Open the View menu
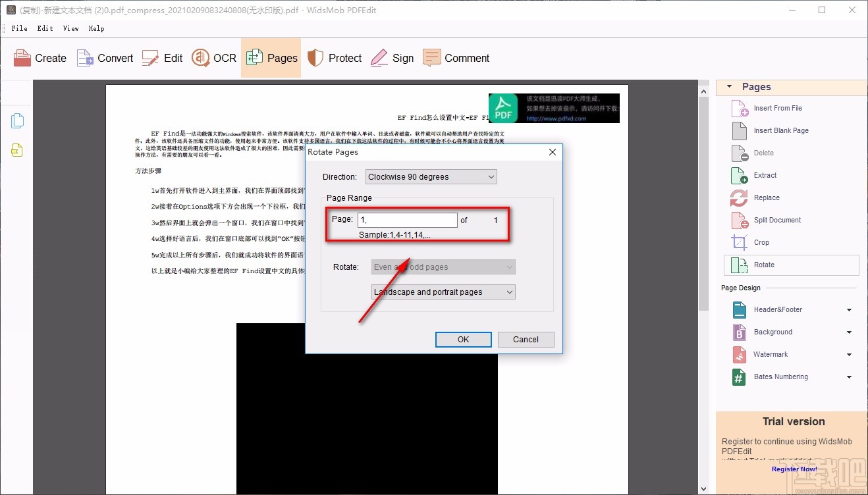Viewport: 868px width, 495px height. point(70,28)
